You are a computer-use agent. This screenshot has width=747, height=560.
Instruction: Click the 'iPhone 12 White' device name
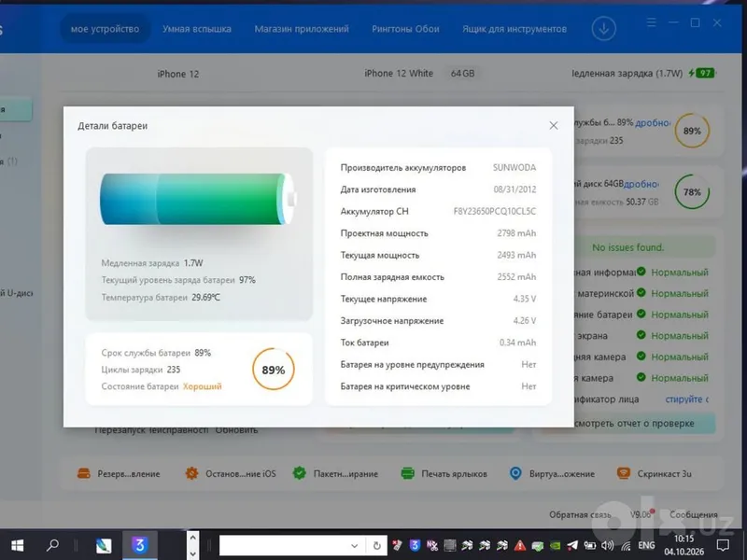coord(399,74)
